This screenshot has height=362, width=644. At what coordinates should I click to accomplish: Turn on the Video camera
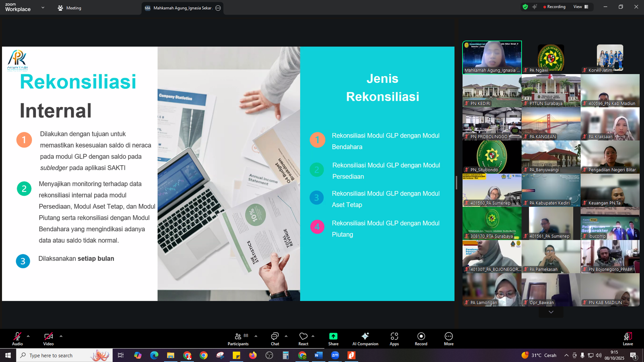click(x=48, y=336)
